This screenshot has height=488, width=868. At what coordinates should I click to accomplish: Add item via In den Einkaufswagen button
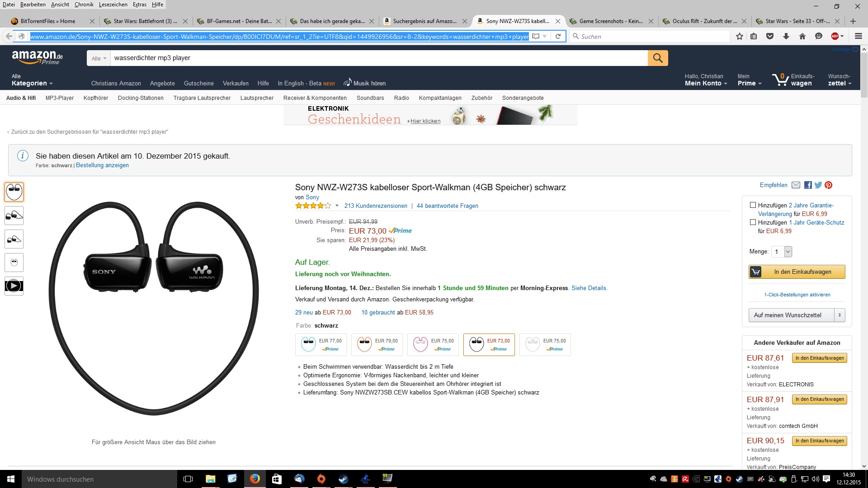(797, 272)
